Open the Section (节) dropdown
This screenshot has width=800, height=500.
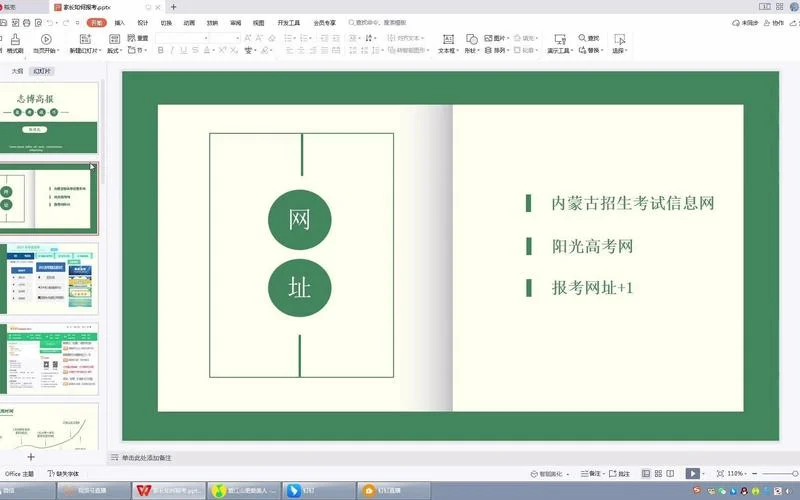tap(138, 50)
